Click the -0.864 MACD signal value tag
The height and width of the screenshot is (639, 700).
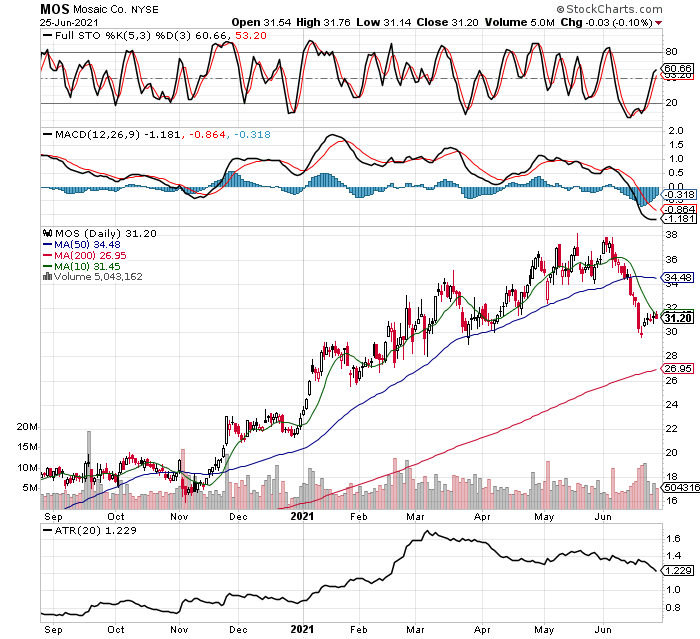(679, 209)
